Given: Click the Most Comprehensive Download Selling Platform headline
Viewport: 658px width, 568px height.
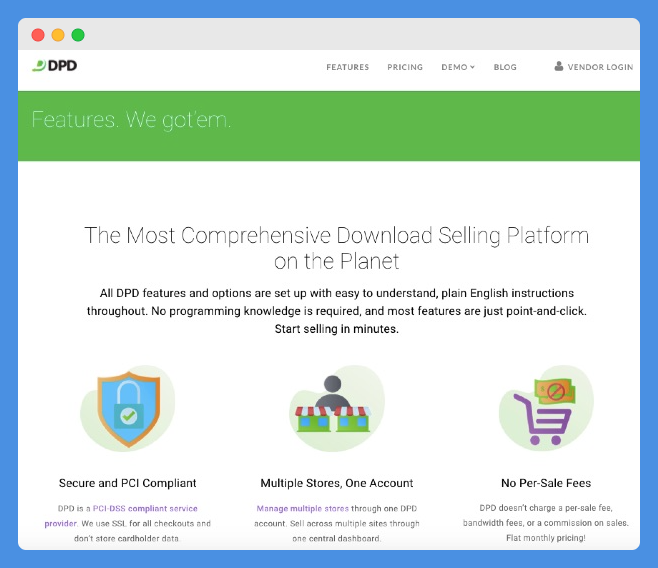Looking at the screenshot, I should [x=337, y=248].
